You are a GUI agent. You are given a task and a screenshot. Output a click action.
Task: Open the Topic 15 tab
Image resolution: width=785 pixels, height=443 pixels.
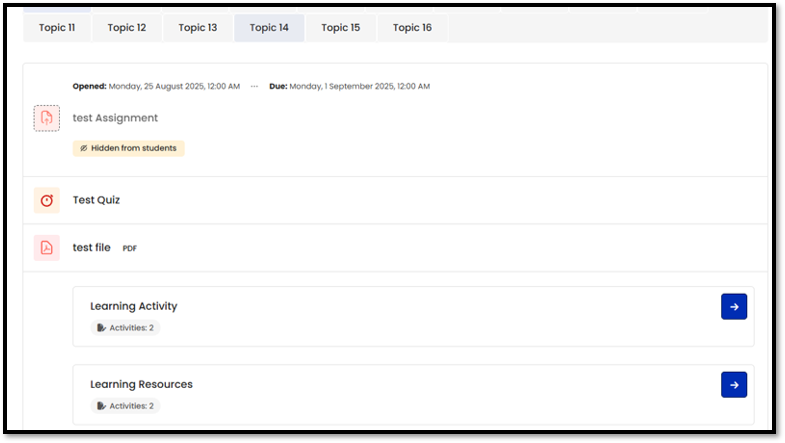340,28
